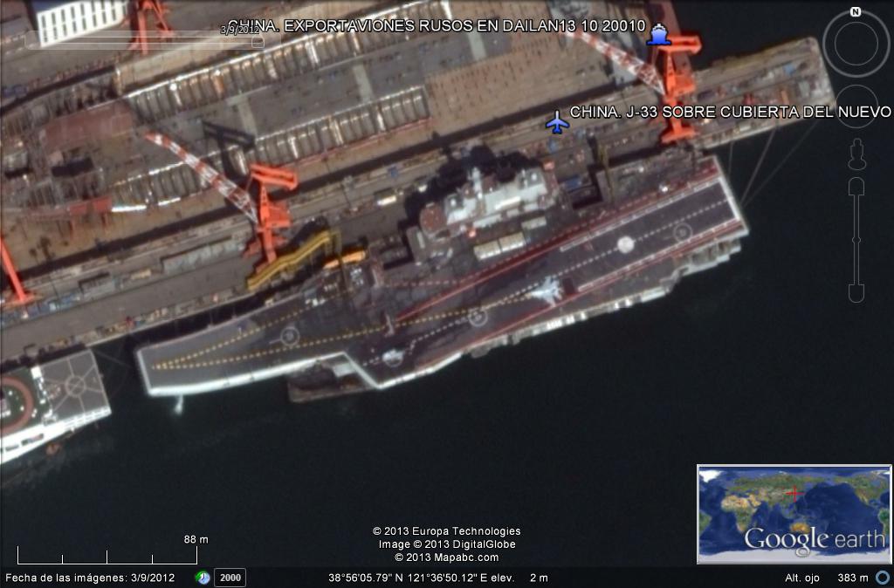
Task: Click the N north marker on the compass
Action: (x=856, y=12)
